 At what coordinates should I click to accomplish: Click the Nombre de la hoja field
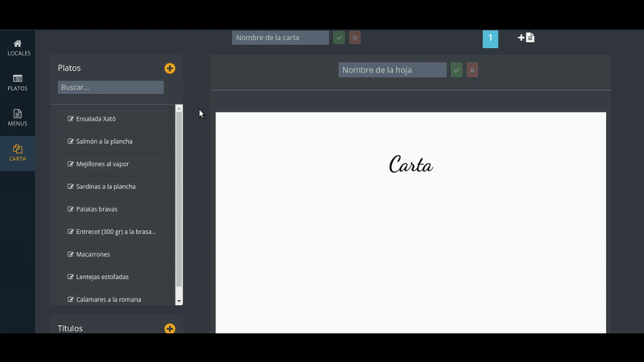click(392, 70)
